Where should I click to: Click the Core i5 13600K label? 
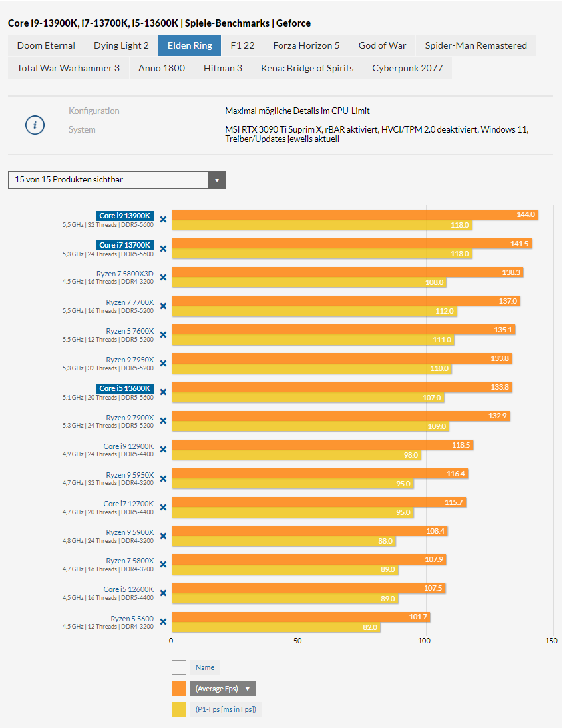coord(124,388)
